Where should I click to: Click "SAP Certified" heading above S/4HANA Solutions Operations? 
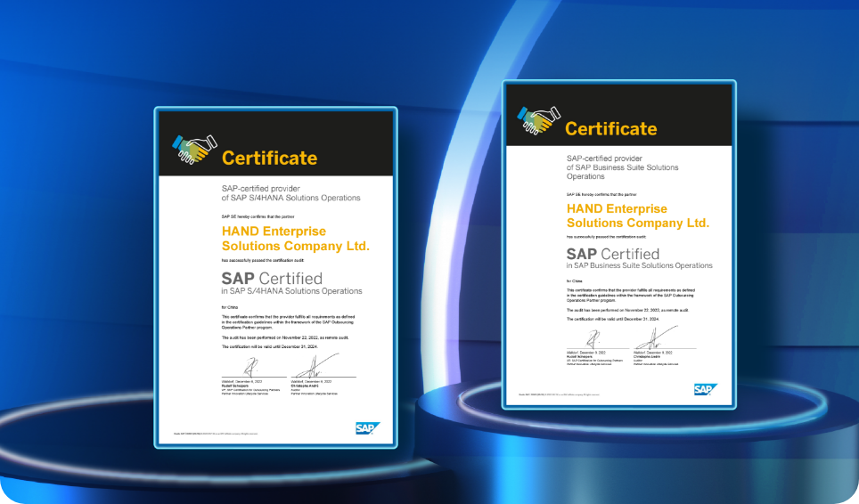click(272, 279)
